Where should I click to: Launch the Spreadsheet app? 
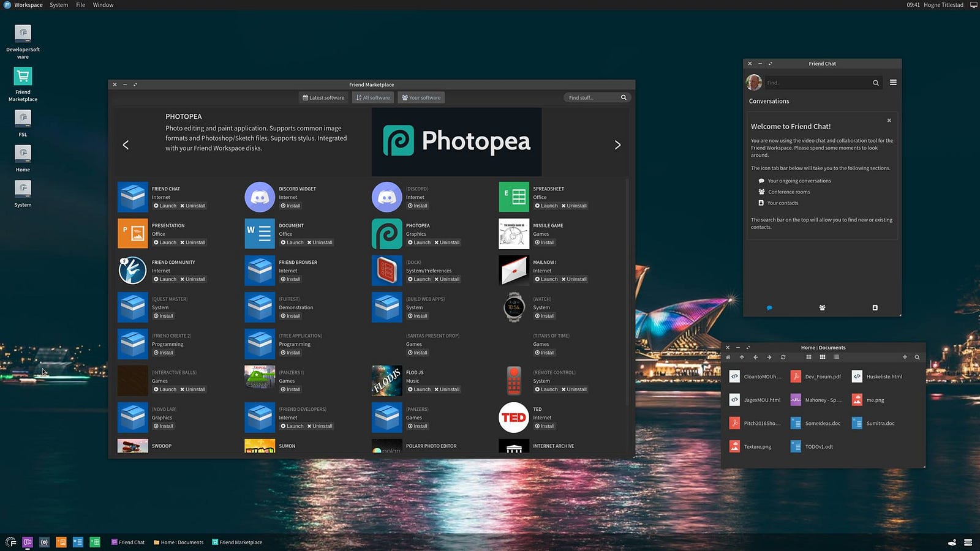[x=546, y=206]
